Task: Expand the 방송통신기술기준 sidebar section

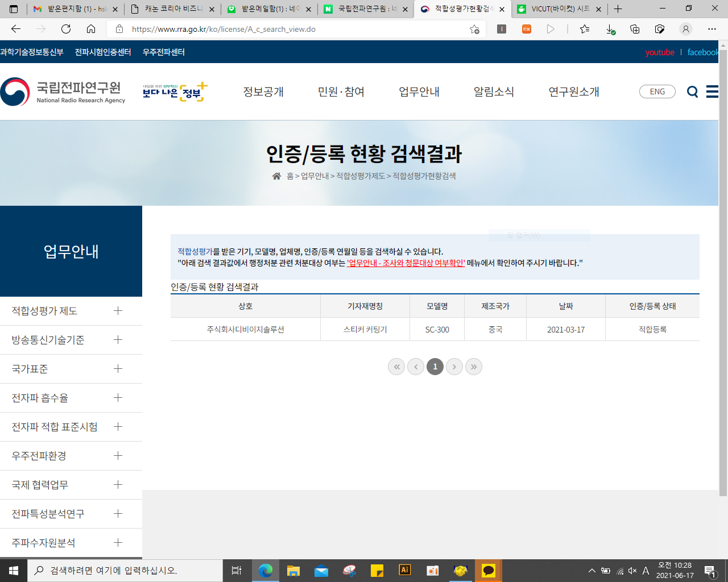Action: [118, 340]
